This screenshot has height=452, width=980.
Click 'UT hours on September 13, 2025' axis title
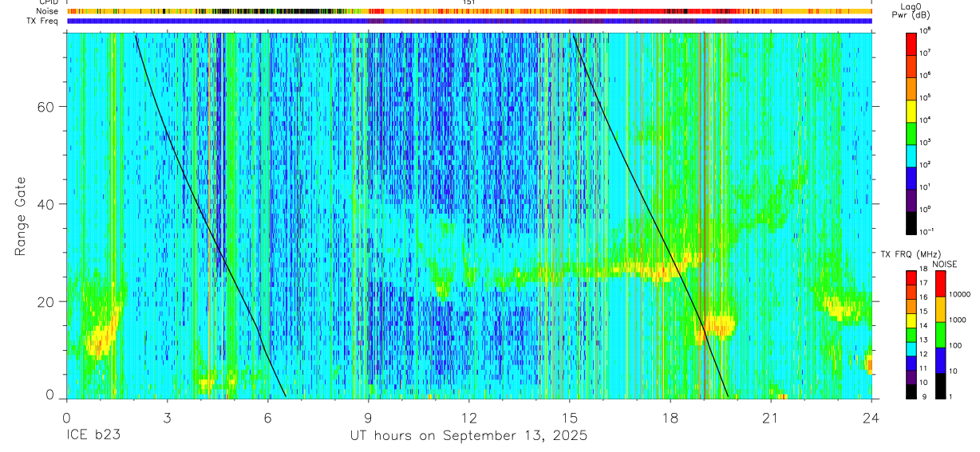tap(469, 436)
